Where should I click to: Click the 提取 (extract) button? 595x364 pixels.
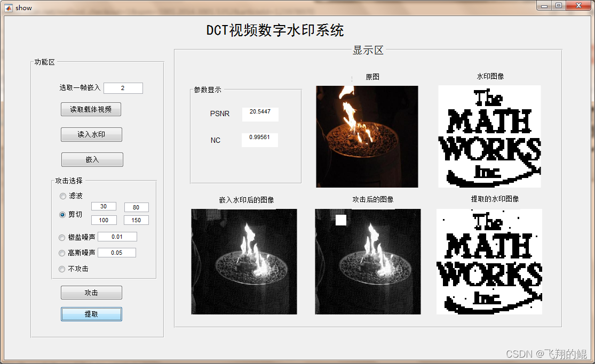(x=91, y=314)
